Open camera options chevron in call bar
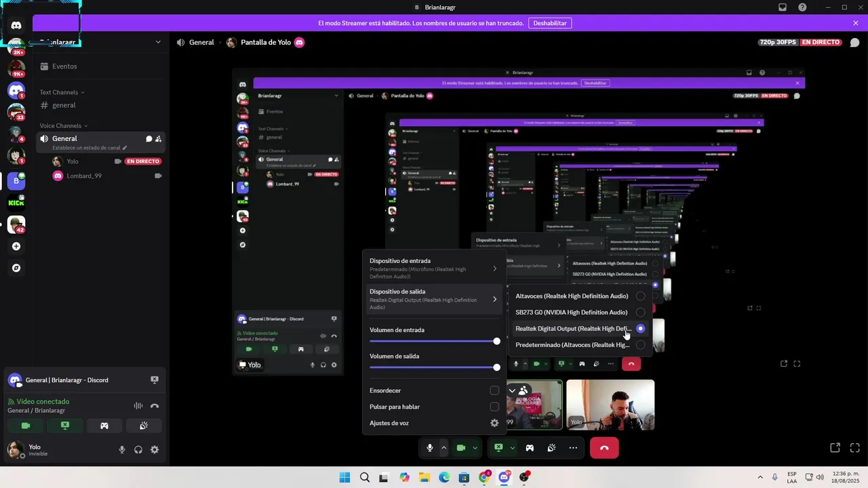868x488 pixels. [475, 448]
